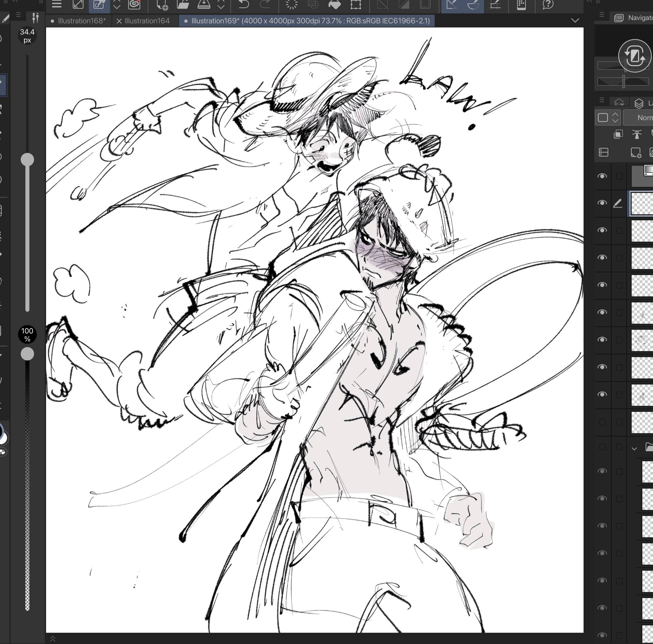The height and width of the screenshot is (644, 653).
Task: Set as Reference Layer with lighthouse icon
Action: point(637,134)
